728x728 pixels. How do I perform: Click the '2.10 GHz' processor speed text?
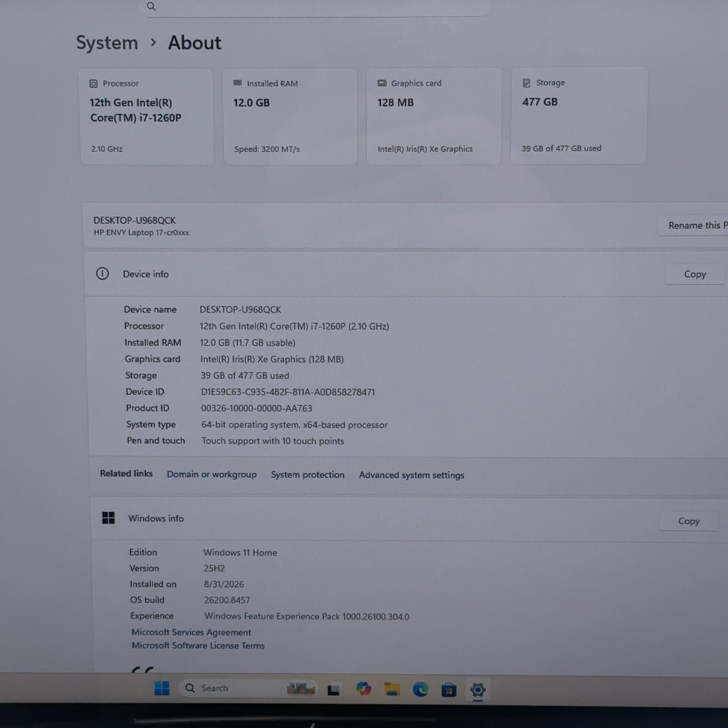(107, 149)
